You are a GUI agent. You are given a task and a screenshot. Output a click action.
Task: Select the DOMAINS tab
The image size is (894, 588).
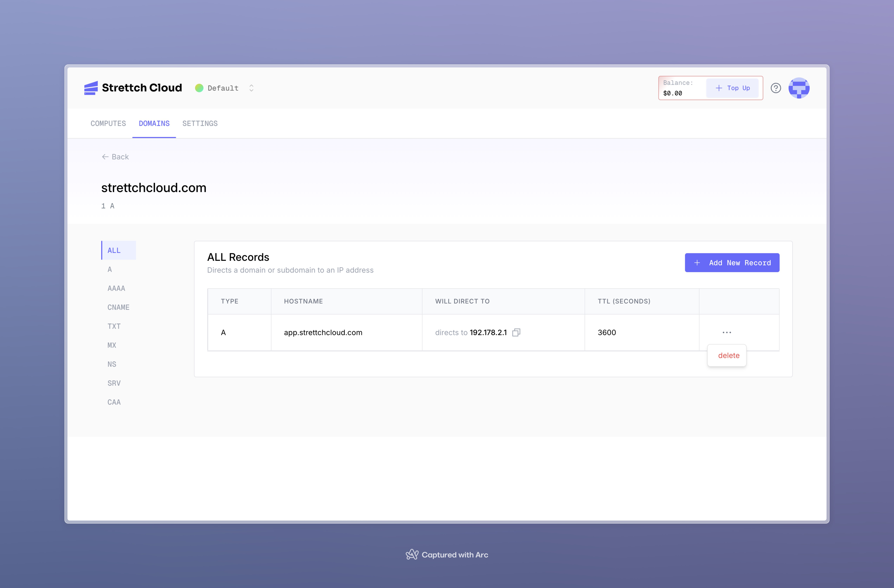[154, 123]
